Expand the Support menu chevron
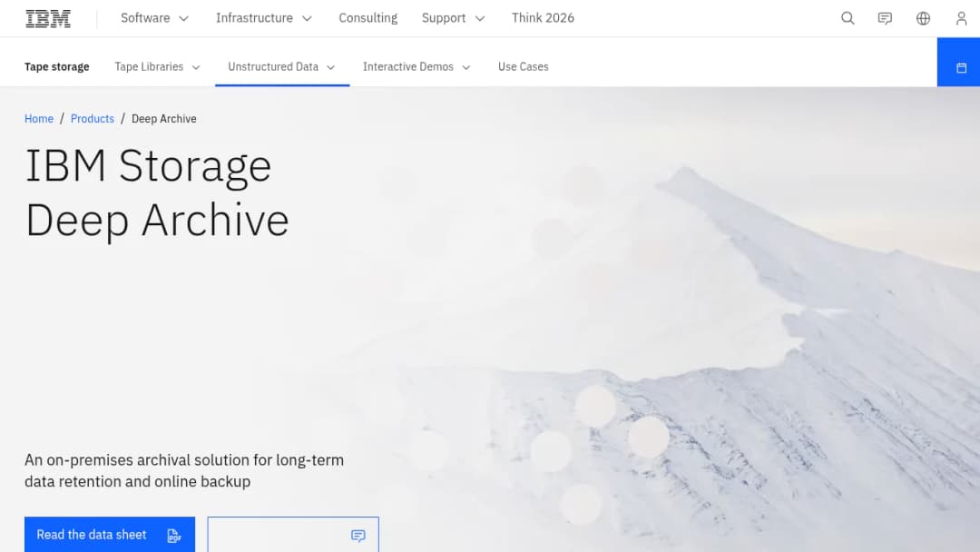980x552 pixels. pos(480,19)
